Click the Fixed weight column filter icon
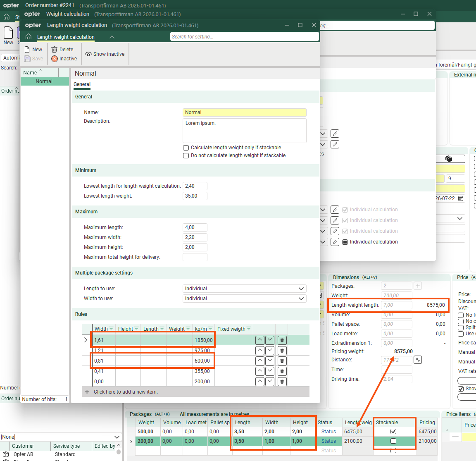The height and width of the screenshot is (461, 476). pyautogui.click(x=249, y=329)
